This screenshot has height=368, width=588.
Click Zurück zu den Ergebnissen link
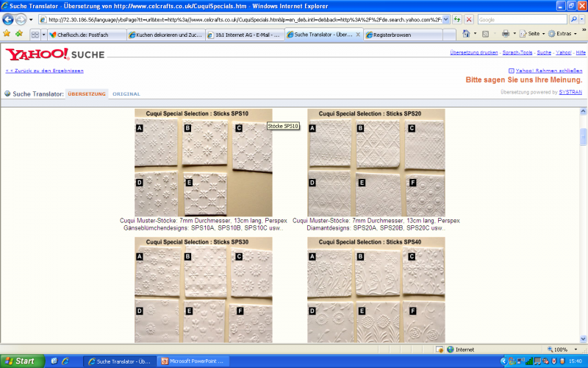coord(44,71)
